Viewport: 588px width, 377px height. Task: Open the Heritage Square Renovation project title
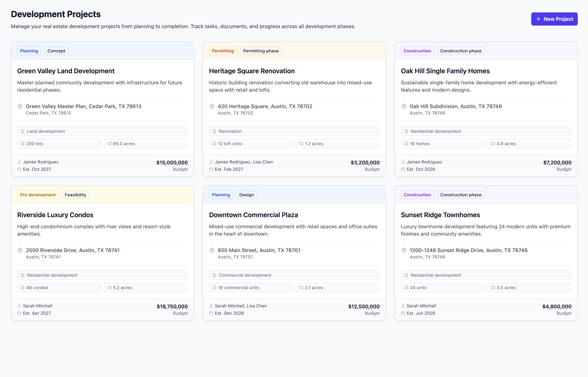pos(252,71)
